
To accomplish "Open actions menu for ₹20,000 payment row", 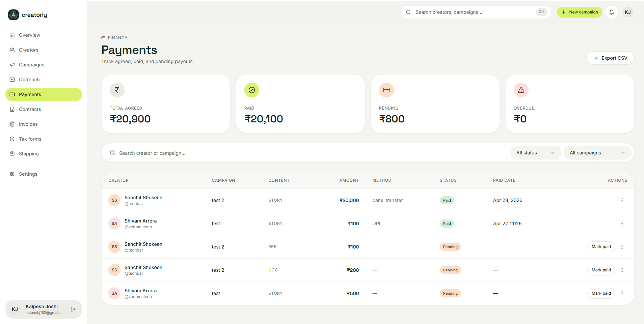I will coord(622,200).
